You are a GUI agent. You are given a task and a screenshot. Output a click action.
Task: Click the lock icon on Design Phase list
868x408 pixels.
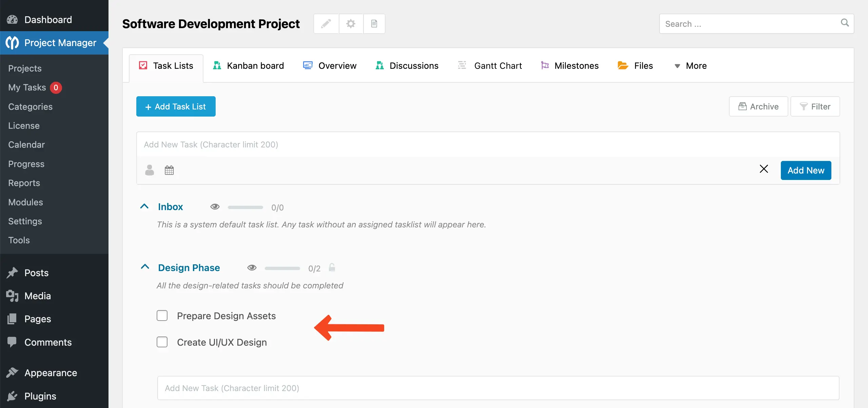(332, 267)
